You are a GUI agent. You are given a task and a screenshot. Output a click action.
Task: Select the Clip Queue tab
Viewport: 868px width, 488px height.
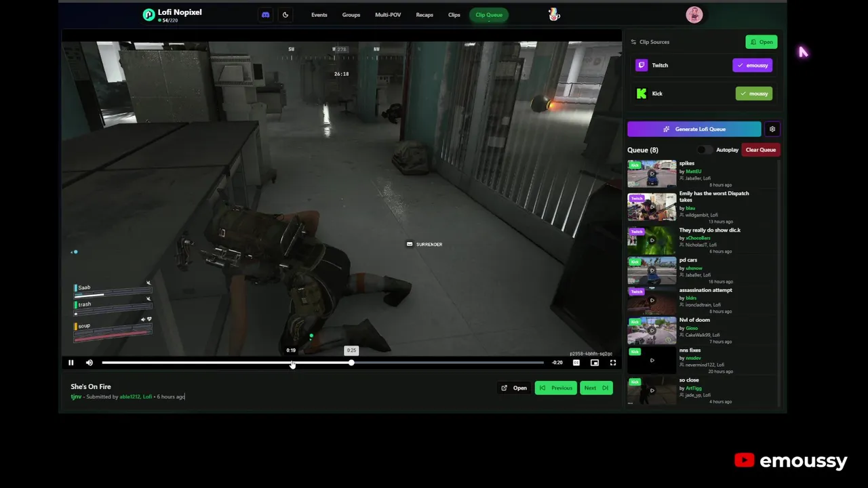489,15
